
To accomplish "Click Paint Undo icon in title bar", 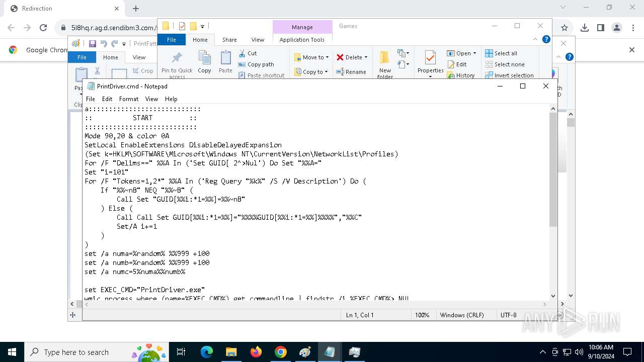I will [x=104, y=44].
